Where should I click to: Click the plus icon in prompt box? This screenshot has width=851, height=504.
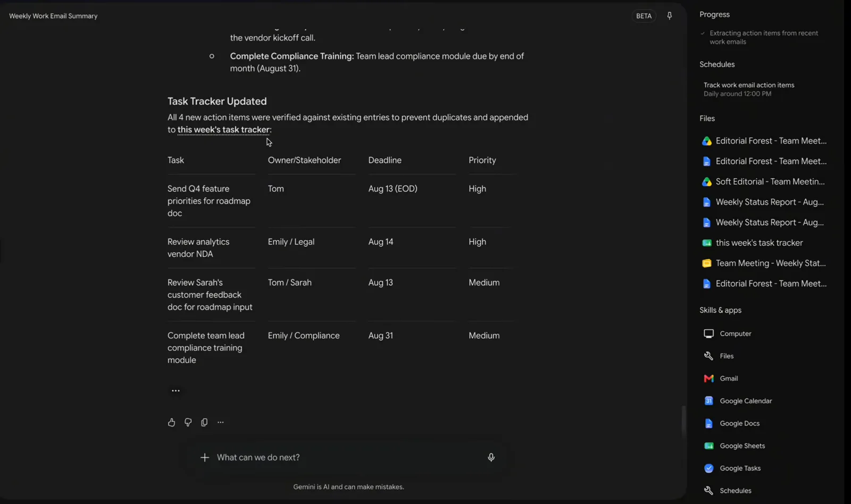(x=205, y=457)
